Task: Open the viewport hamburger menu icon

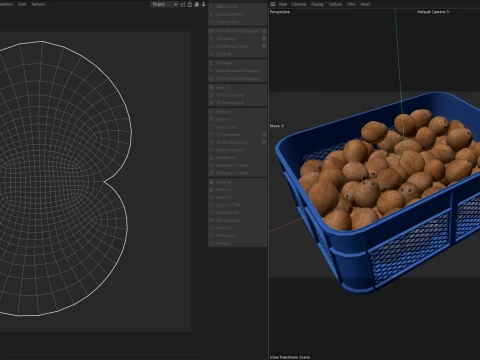Action: (x=273, y=4)
